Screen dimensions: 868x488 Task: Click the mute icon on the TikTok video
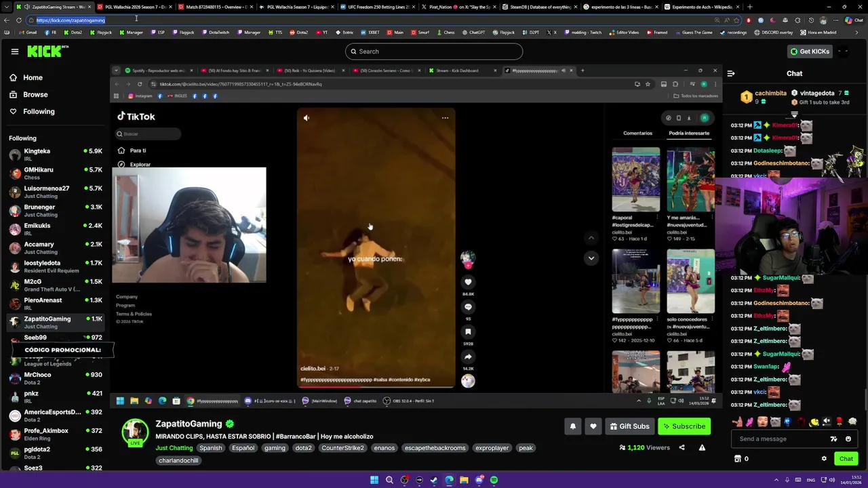(x=307, y=118)
